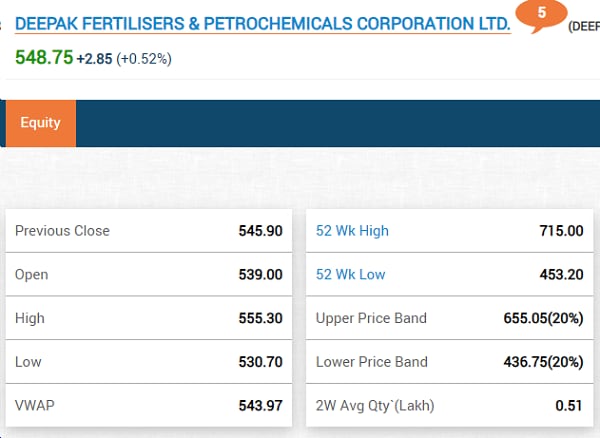Click the High row label
The height and width of the screenshot is (438, 600).
tap(31, 318)
